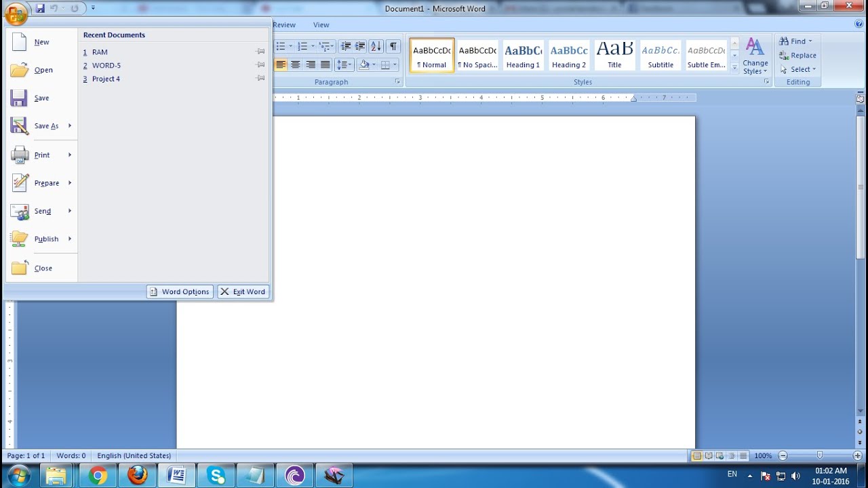Select the shading paint bucket icon

coord(364,64)
